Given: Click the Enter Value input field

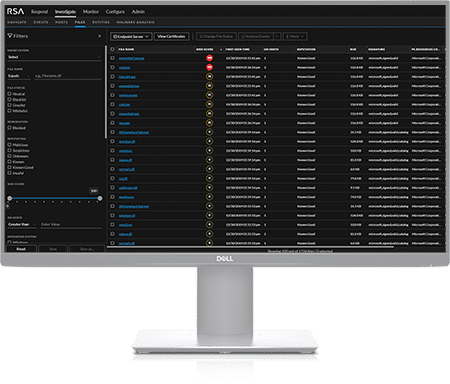Looking at the screenshot, I should click(71, 225).
